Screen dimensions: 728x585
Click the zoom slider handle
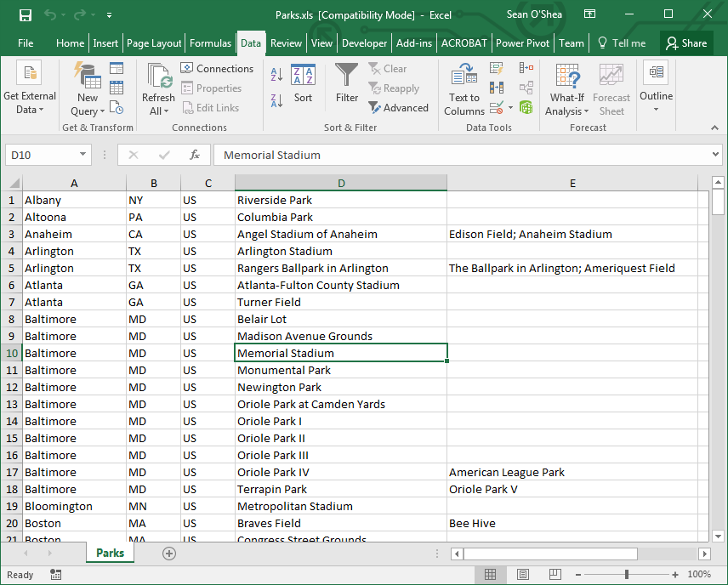point(626,575)
